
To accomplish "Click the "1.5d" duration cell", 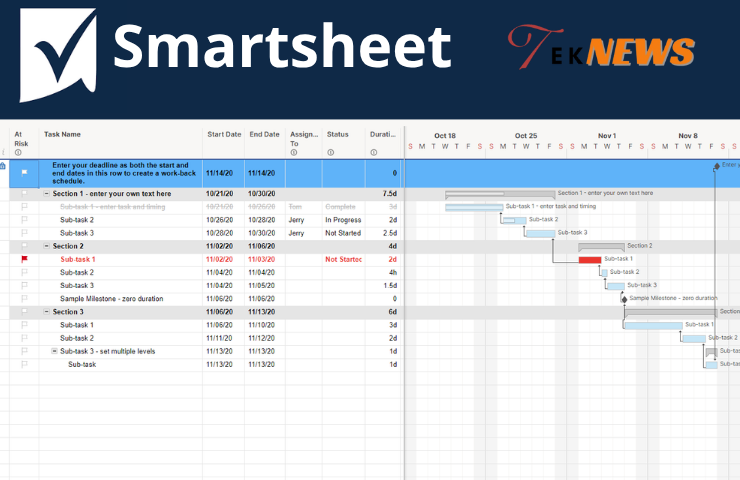I will click(383, 286).
